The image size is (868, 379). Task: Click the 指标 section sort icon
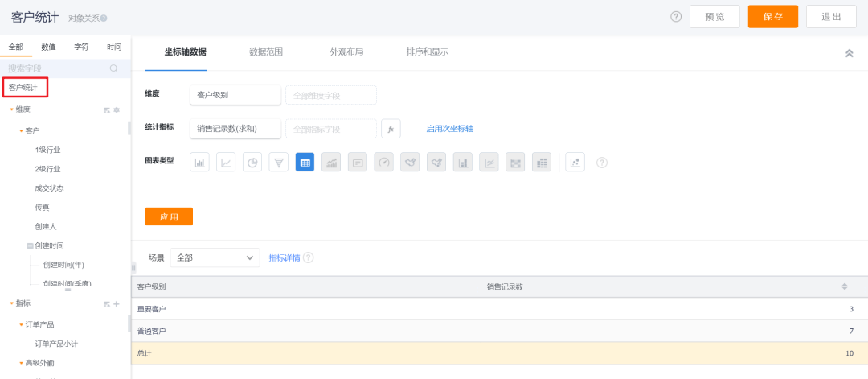point(107,303)
